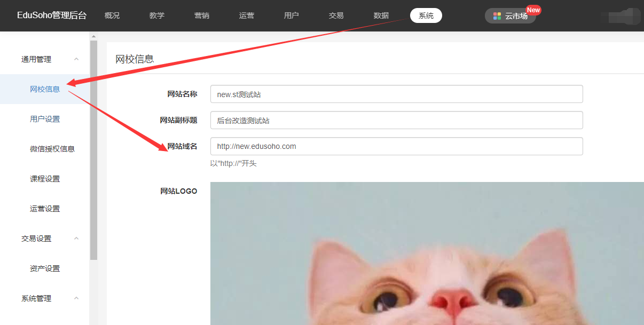Click the sidebar scrollbar up arrow

click(93, 36)
